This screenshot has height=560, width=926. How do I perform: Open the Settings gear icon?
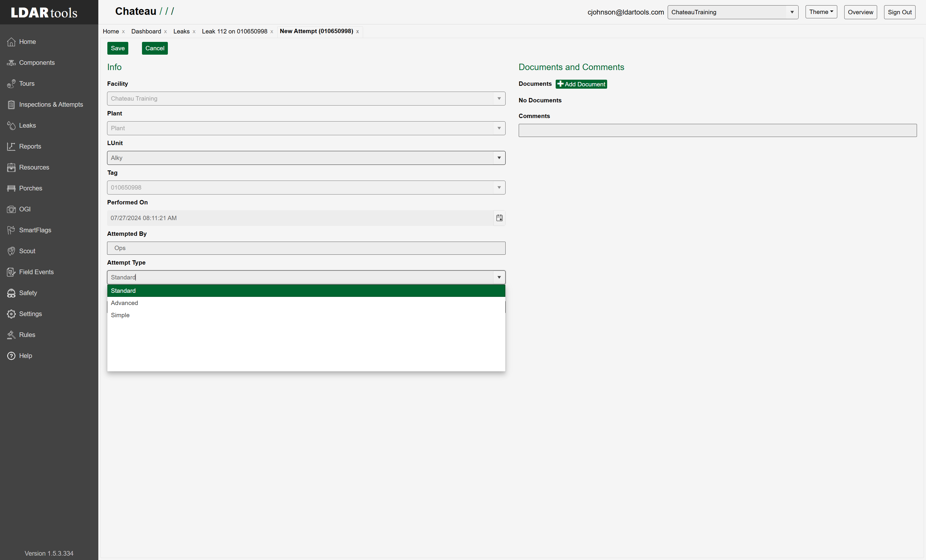(11, 314)
